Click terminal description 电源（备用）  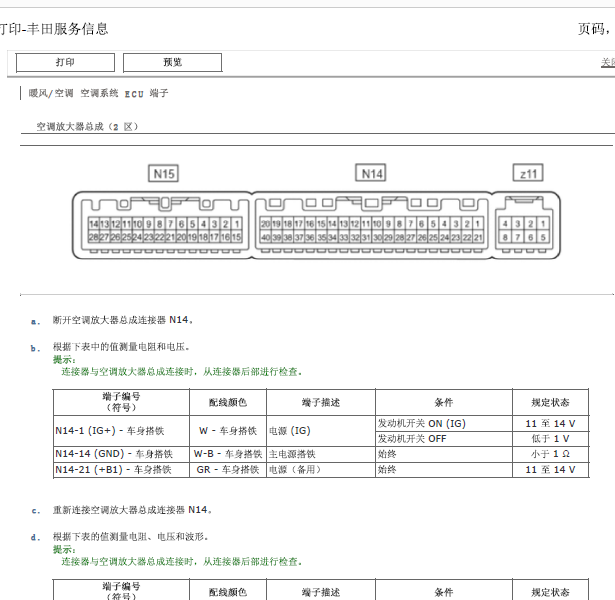tap(321, 470)
